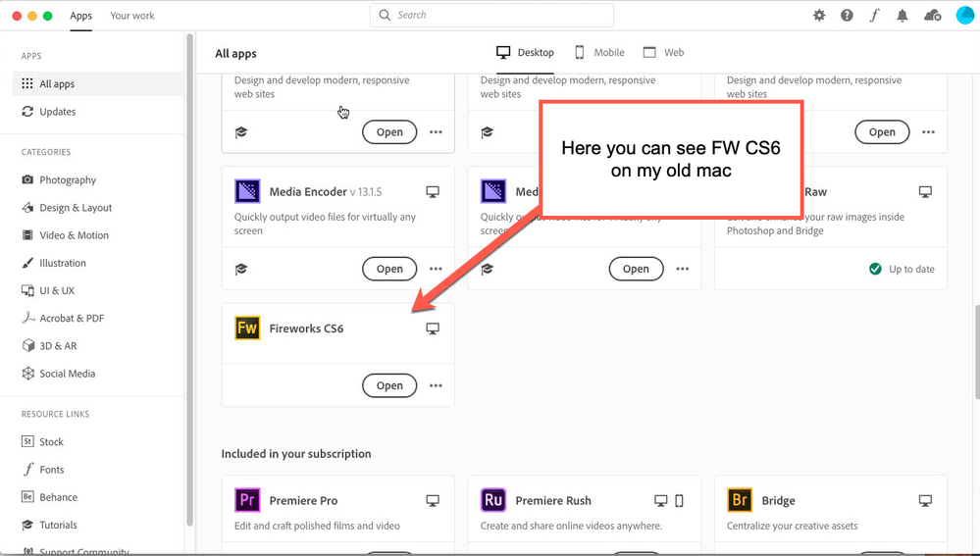Screen dimensions: 980x556
Task: Switch to the Your work tab
Action: tap(132, 16)
